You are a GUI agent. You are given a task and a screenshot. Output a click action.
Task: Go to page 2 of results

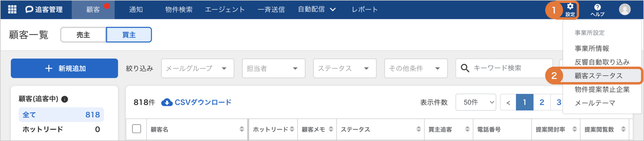pos(542,102)
